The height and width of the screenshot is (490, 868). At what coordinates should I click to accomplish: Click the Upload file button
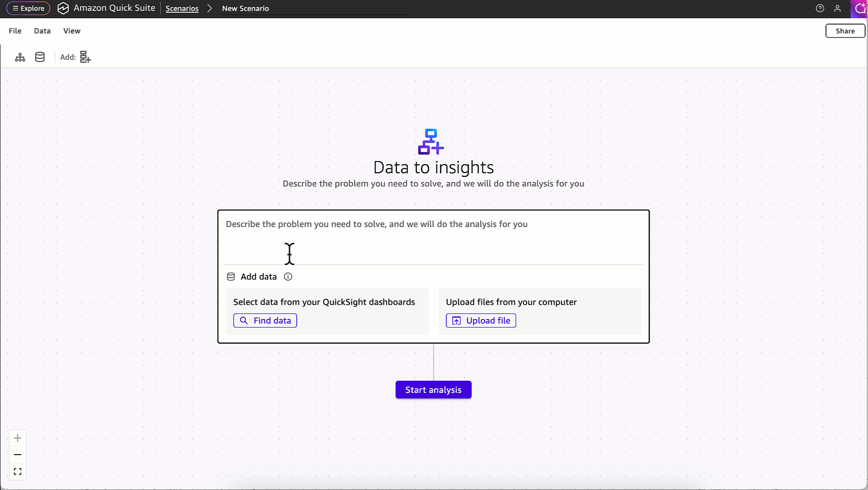point(480,320)
